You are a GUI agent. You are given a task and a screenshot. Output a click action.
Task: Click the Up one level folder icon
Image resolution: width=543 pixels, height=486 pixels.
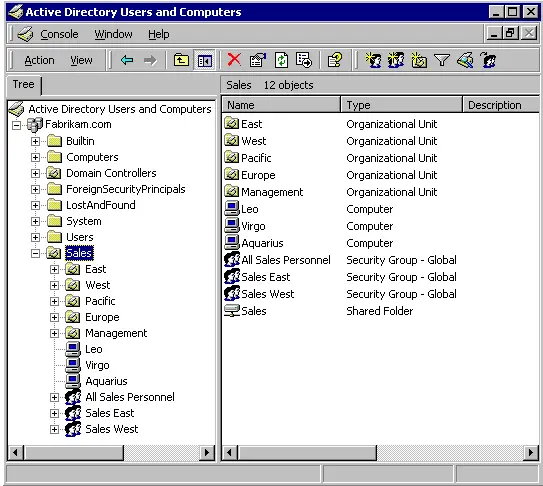[x=181, y=61]
